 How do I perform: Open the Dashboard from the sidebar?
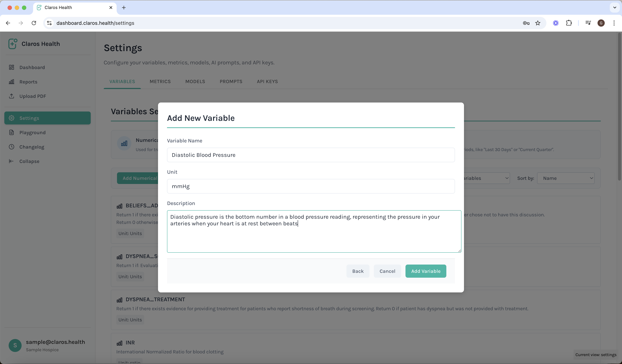coord(32,67)
